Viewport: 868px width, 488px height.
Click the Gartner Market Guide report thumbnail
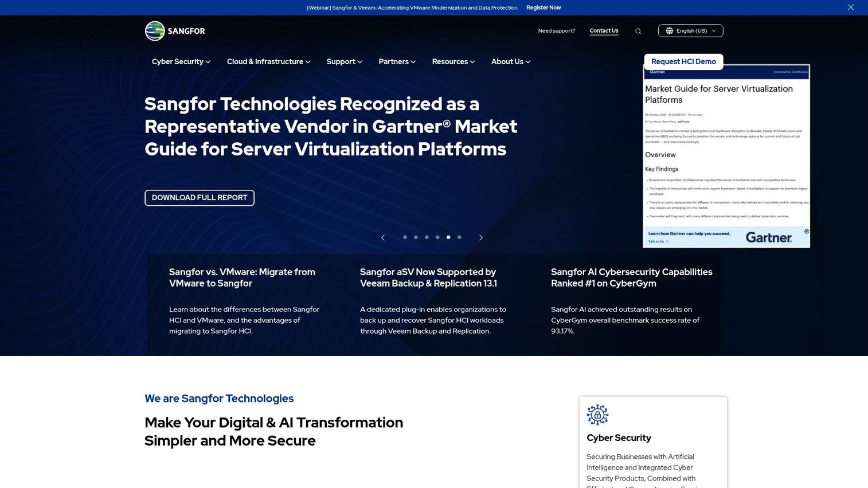[x=726, y=156]
